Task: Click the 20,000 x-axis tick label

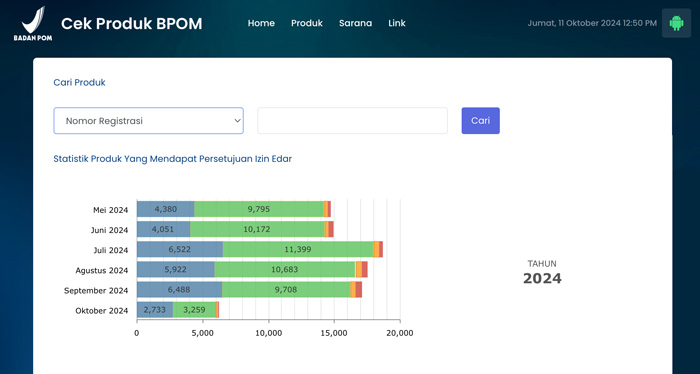Action: tap(400, 333)
